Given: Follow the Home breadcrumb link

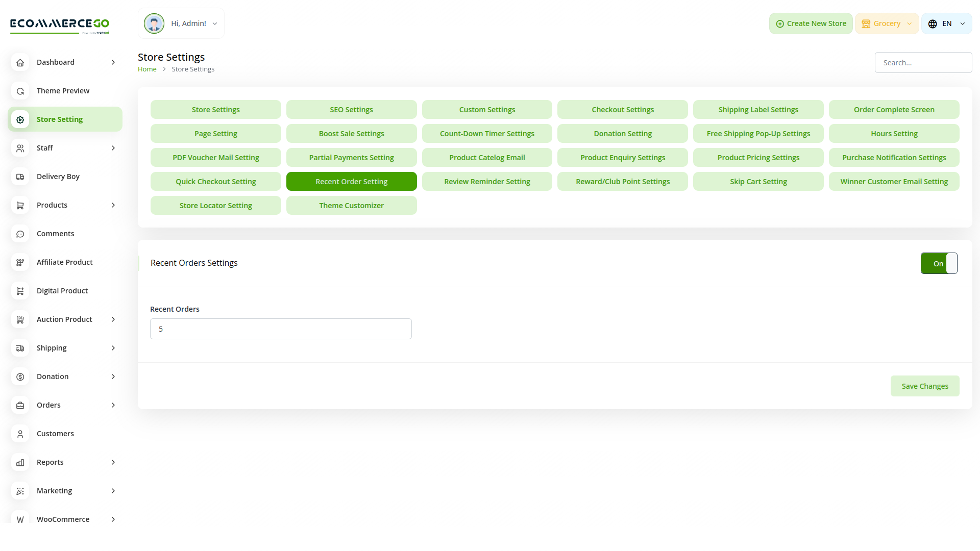Looking at the screenshot, I should pos(147,69).
